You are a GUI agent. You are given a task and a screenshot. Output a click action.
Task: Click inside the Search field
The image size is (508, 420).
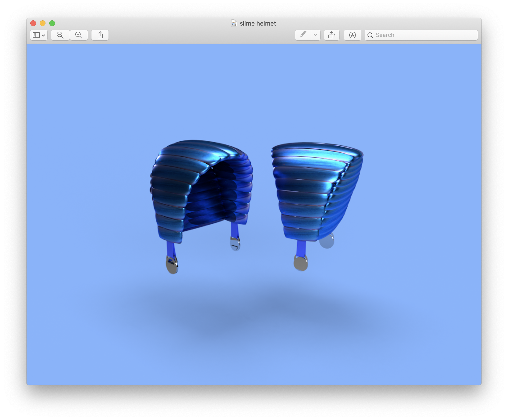pyautogui.click(x=423, y=35)
